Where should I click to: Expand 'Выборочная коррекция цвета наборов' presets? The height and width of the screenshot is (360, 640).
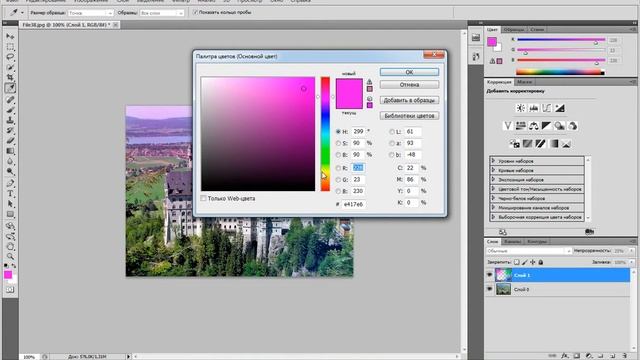pyautogui.click(x=493, y=217)
